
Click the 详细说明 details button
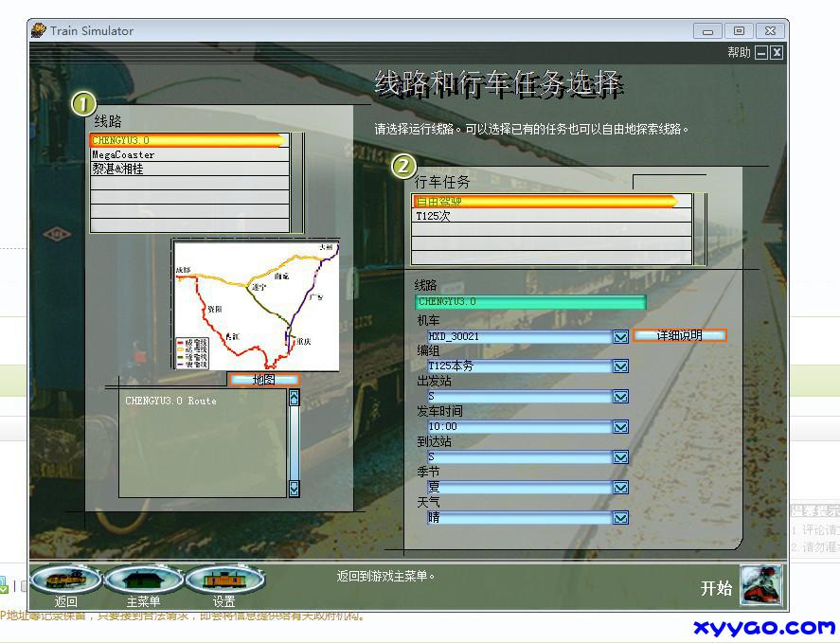tap(679, 335)
